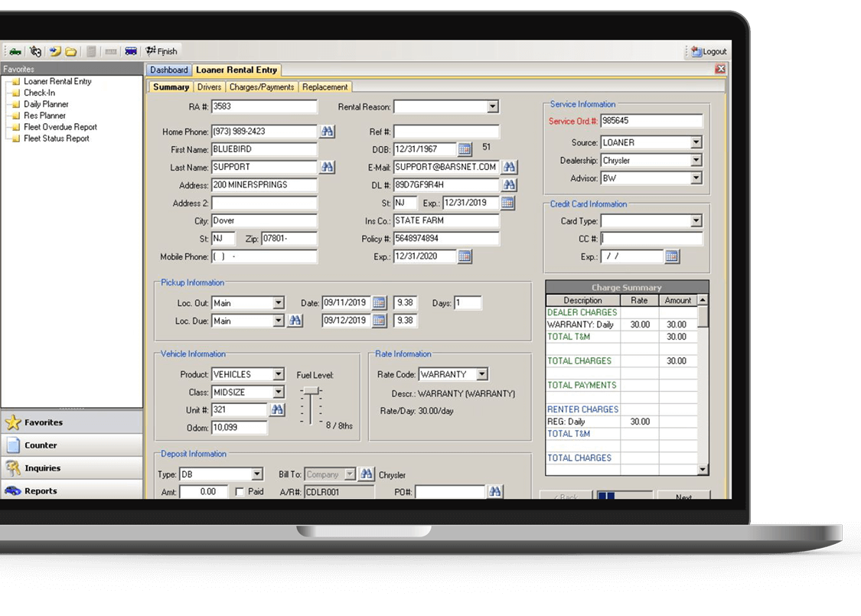This screenshot has height=616, width=861.
Task: Click the Service Ord.# field
Action: (x=651, y=121)
